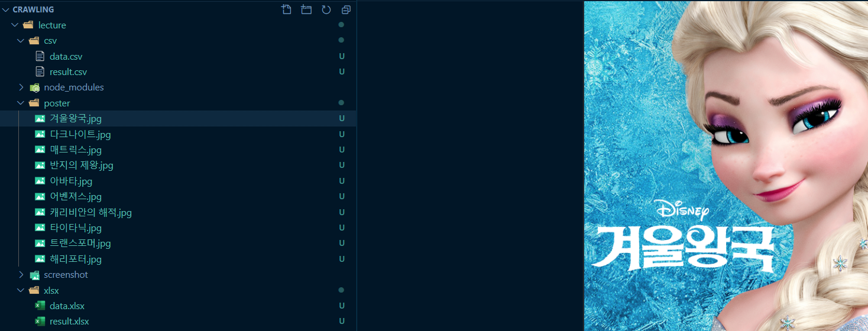Click the Excel icon beside data.xlsx

(40, 306)
